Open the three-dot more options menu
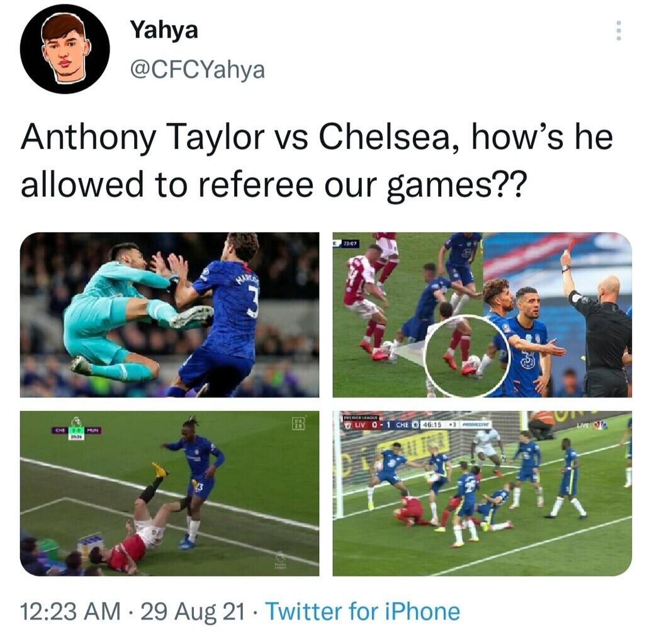Image resolution: width=652 pixels, height=644 pixels. (618, 30)
